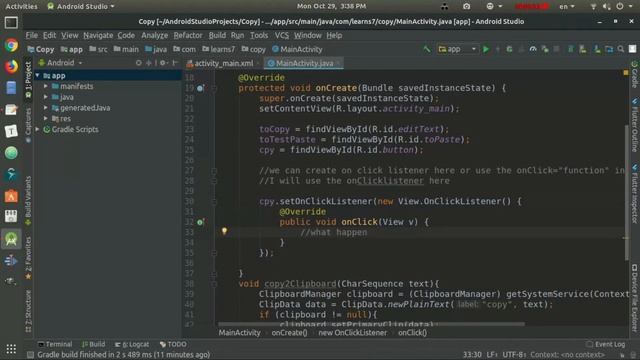Toggle the Flutter Inspector side panel
This screenshot has width=640, height=360.
[x=635, y=194]
